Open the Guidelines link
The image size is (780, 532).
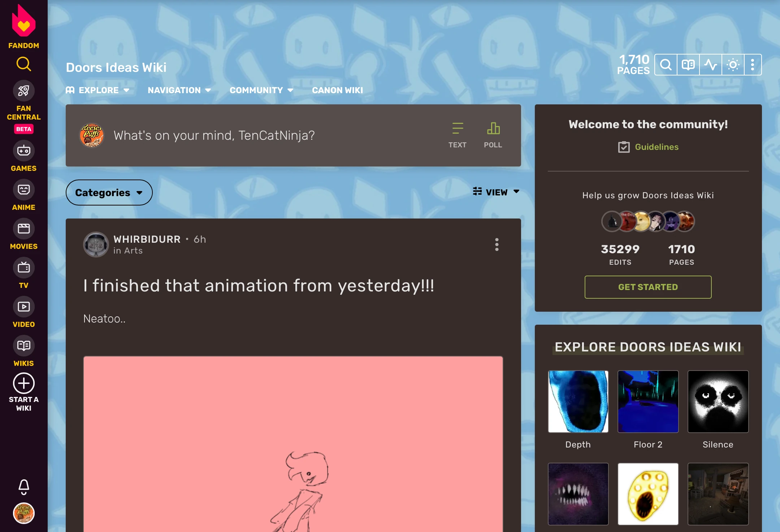pos(656,147)
